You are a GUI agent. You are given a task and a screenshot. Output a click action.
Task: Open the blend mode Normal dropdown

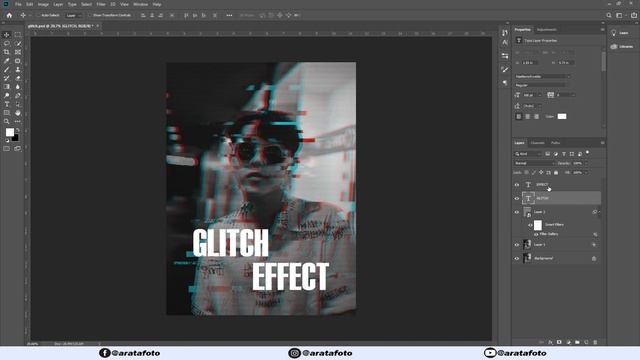pyautogui.click(x=534, y=163)
